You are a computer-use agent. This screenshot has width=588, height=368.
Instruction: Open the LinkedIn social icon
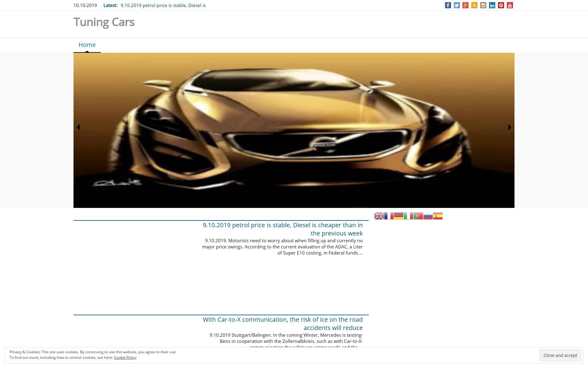492,5
